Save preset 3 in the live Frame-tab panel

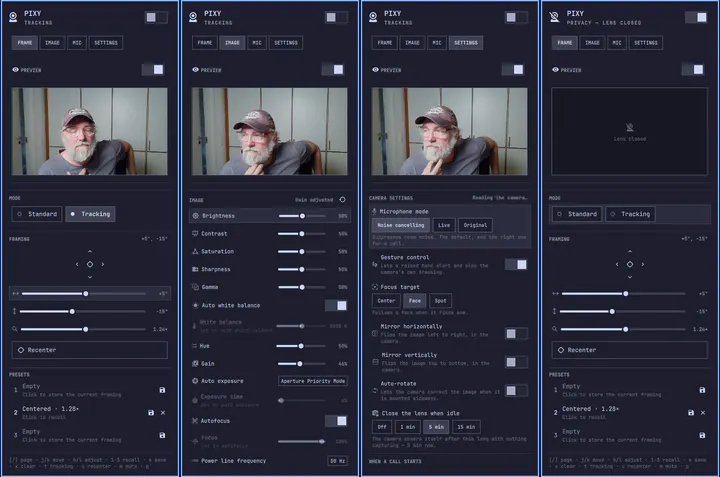[x=162, y=435]
